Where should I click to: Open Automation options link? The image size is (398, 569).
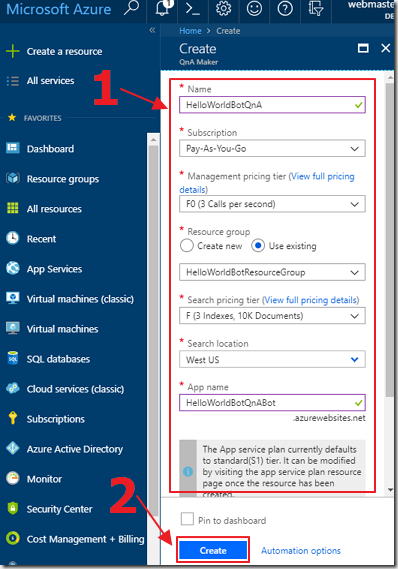(301, 550)
